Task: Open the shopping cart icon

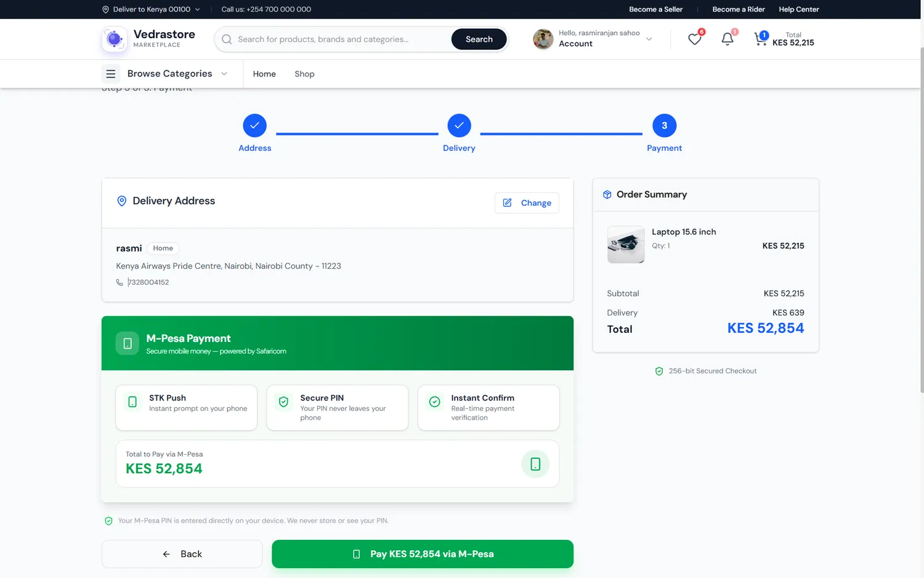Action: (760, 39)
